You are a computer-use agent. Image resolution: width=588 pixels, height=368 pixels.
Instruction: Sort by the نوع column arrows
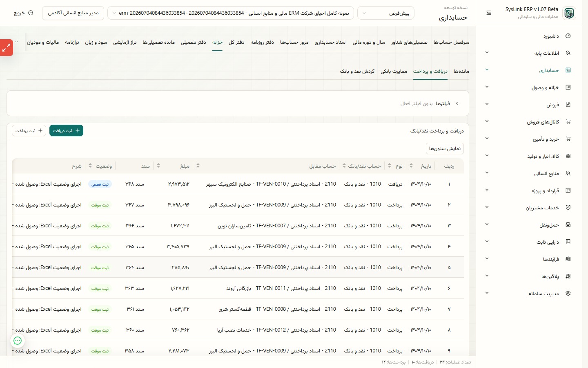point(390,166)
